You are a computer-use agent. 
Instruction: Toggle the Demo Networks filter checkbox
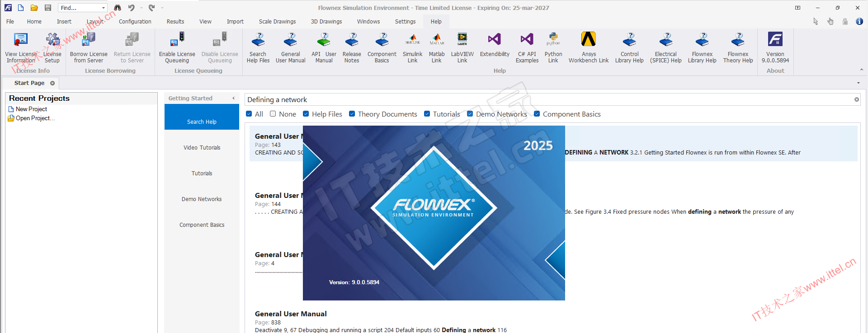(x=470, y=114)
